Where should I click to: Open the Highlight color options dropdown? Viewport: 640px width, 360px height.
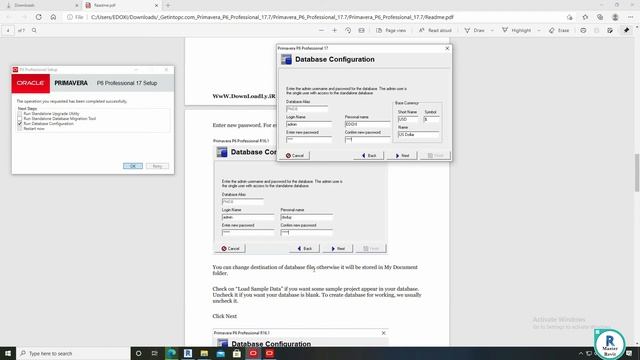click(539, 30)
